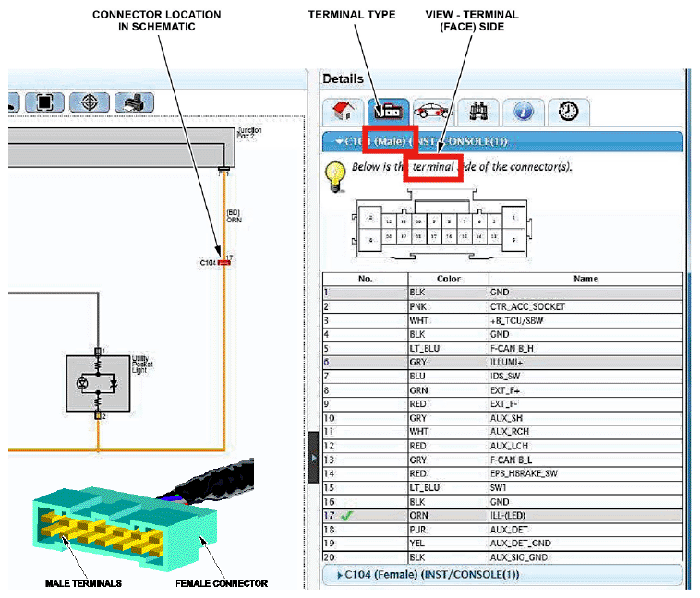Click the Details panel title
This screenshot has width=700, height=598.
coord(343,79)
